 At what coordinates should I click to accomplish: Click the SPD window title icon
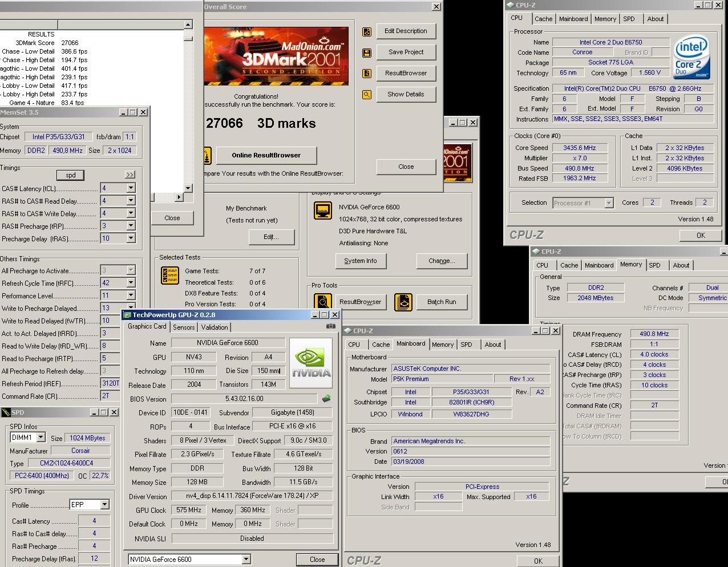pyautogui.click(x=6, y=412)
